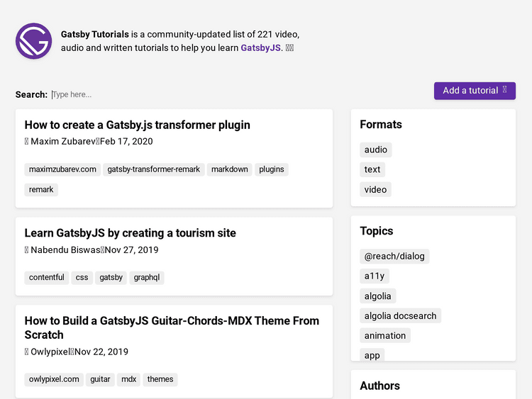
Task: Click the date Nov 27, 2019
Action: (x=132, y=250)
